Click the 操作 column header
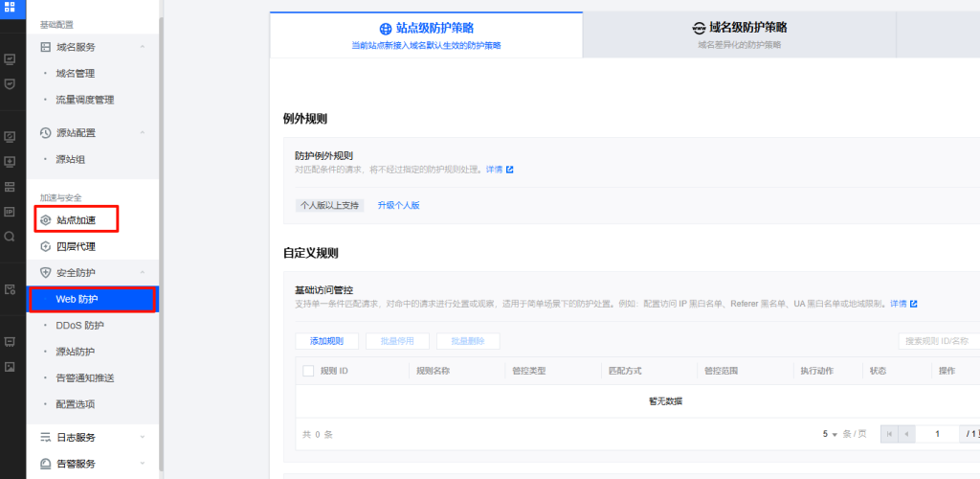The height and width of the screenshot is (479, 980). click(947, 371)
